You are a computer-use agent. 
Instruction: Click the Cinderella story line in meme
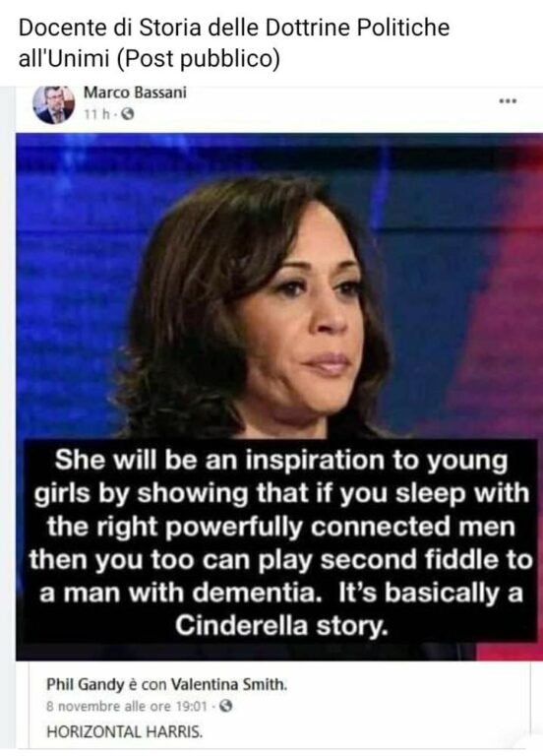281,625
